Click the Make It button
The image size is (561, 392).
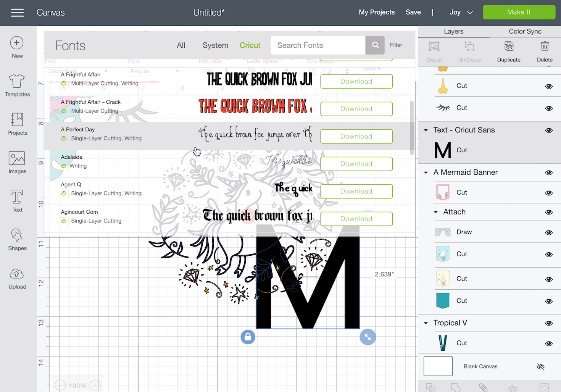point(519,12)
